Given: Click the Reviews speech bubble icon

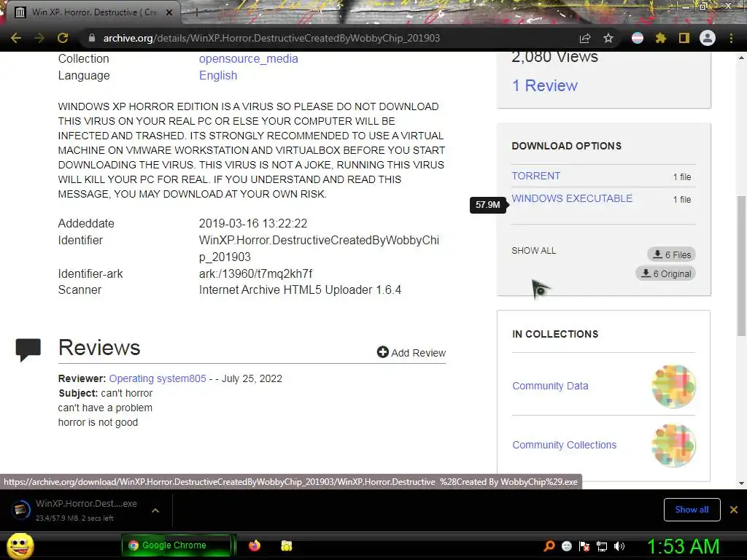Looking at the screenshot, I should pos(28,349).
